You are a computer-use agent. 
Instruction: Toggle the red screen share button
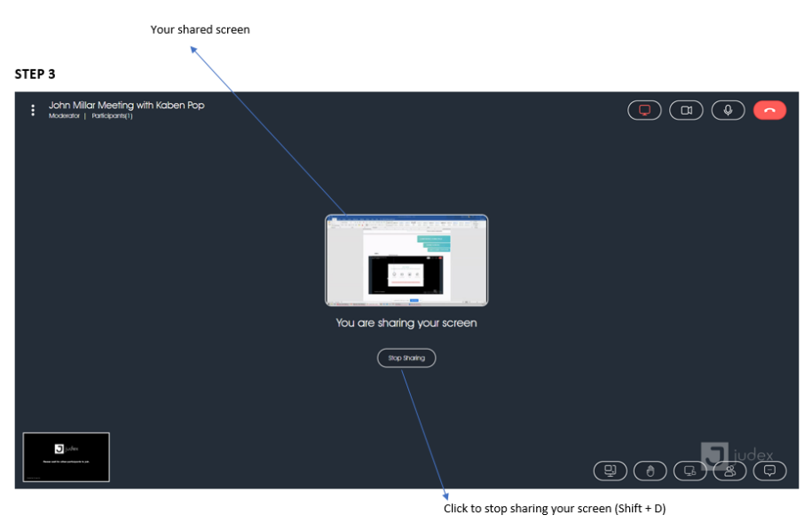644,110
